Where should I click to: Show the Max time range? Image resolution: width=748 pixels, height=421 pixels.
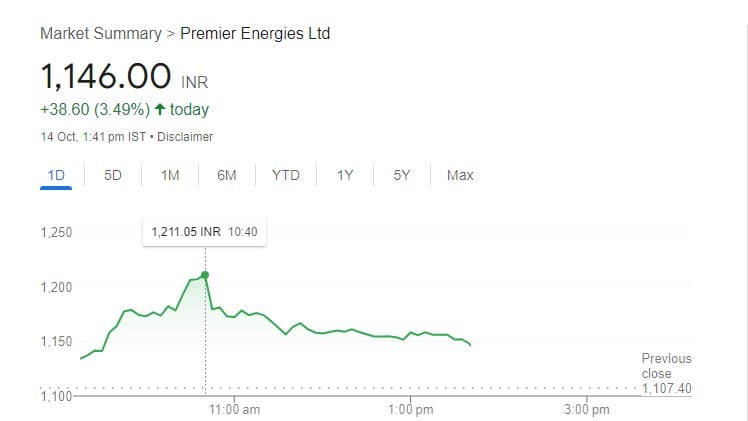(x=460, y=176)
